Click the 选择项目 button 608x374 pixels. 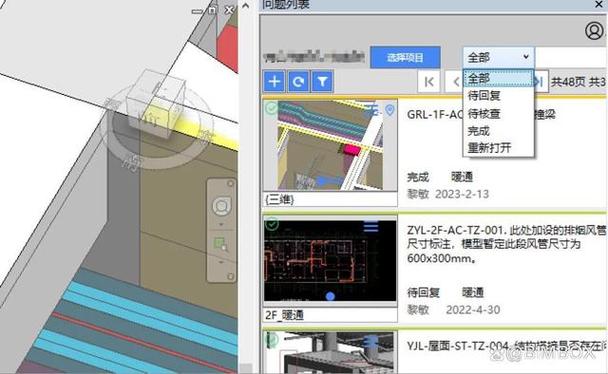(x=405, y=57)
